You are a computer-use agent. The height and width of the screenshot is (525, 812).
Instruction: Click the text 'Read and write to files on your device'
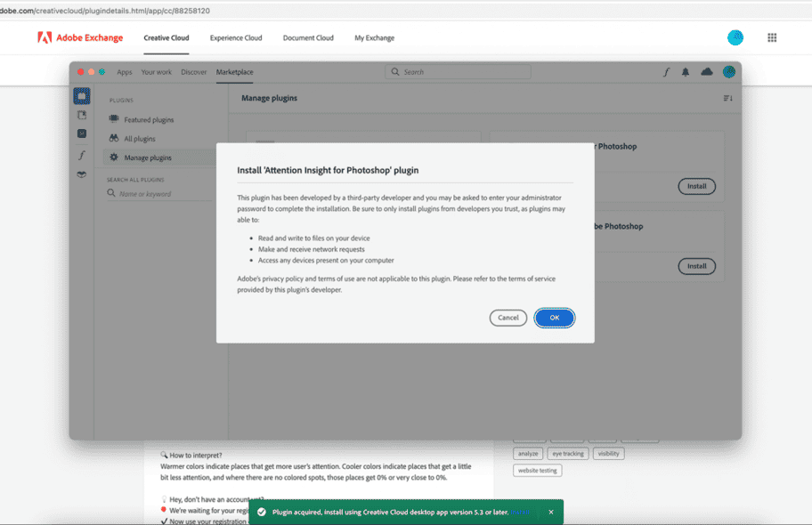click(x=313, y=238)
